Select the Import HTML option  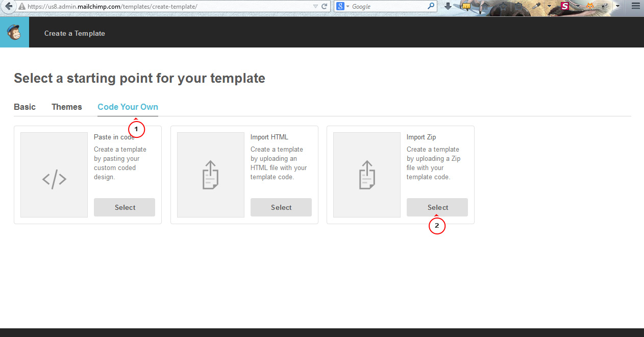(281, 207)
